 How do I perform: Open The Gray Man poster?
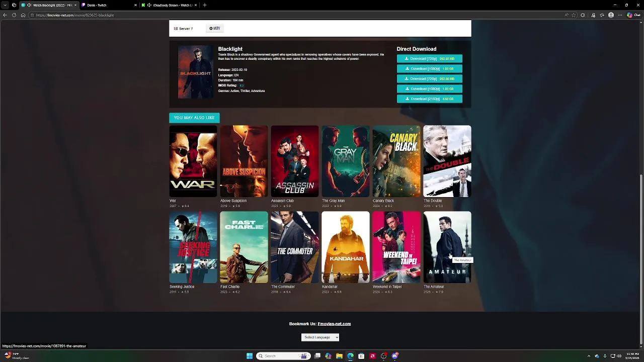(x=346, y=161)
